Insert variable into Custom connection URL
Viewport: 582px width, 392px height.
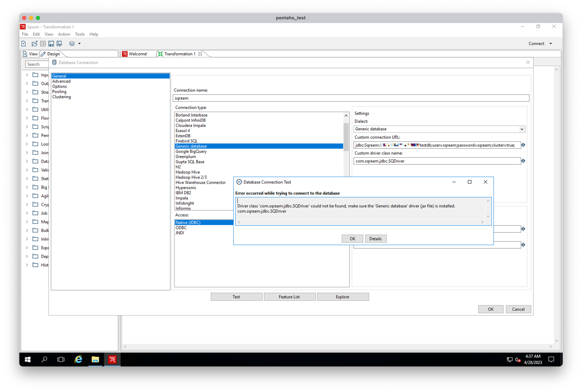point(523,145)
